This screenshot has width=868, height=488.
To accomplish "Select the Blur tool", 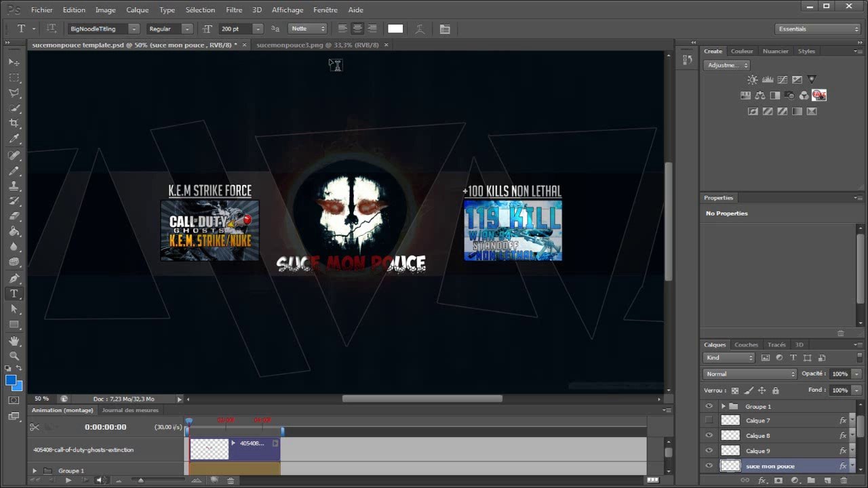I will [x=14, y=247].
